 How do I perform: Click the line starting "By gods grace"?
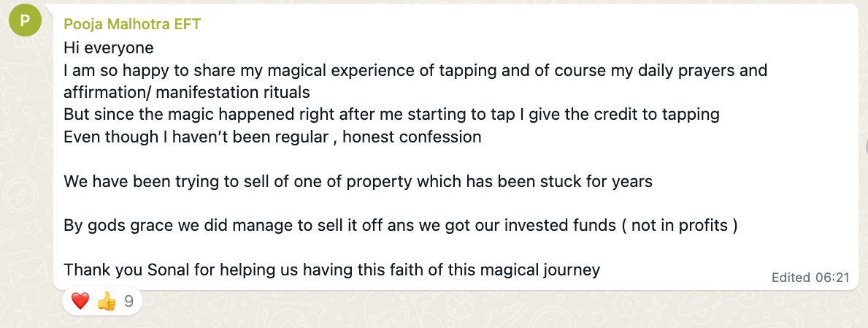tap(400, 225)
